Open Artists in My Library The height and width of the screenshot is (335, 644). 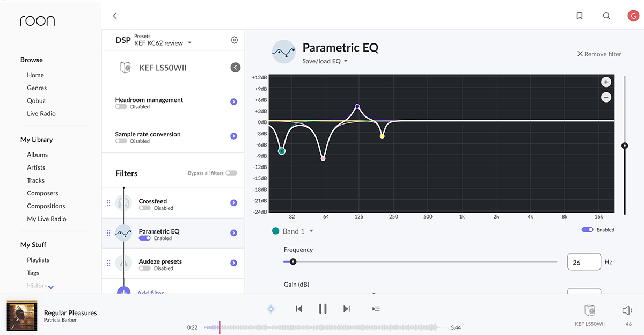36,167
